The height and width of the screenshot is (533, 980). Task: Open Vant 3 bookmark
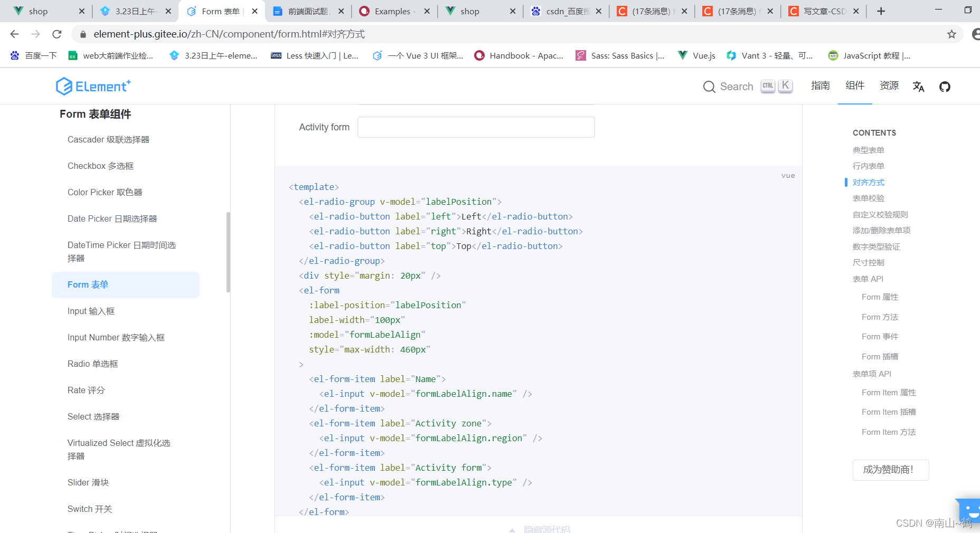[x=770, y=55]
